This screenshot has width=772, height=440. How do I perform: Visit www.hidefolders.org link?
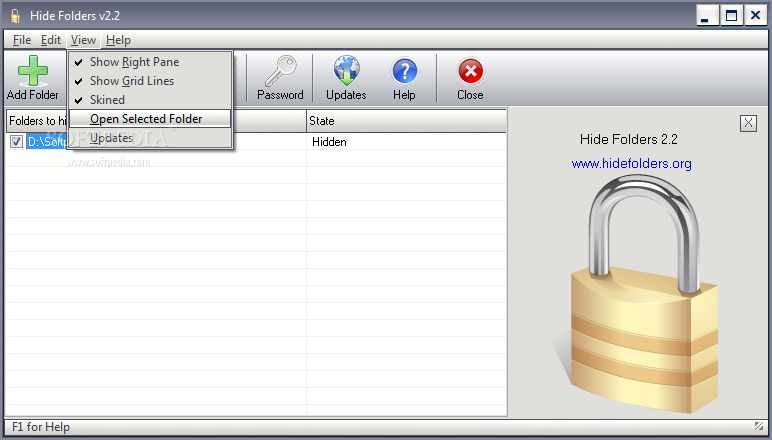click(x=631, y=163)
